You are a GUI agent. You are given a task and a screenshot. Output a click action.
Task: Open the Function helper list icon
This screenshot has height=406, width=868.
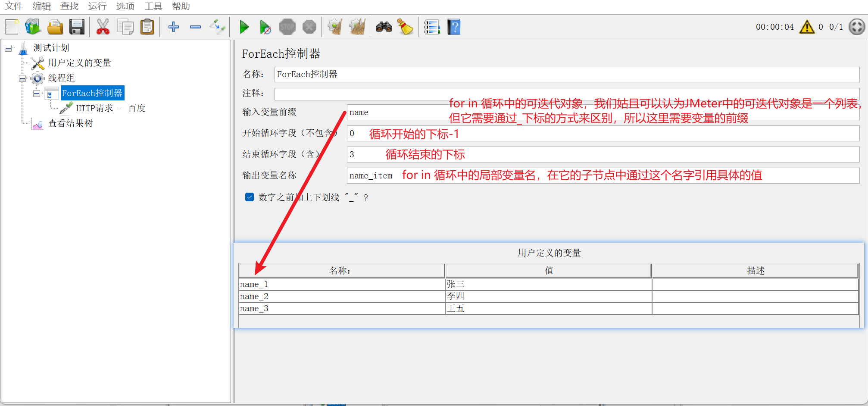pyautogui.click(x=431, y=27)
